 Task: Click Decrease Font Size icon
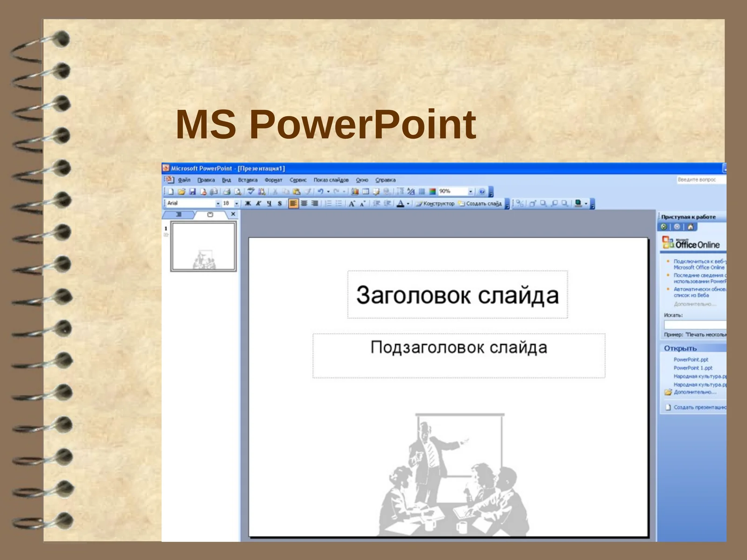(363, 203)
